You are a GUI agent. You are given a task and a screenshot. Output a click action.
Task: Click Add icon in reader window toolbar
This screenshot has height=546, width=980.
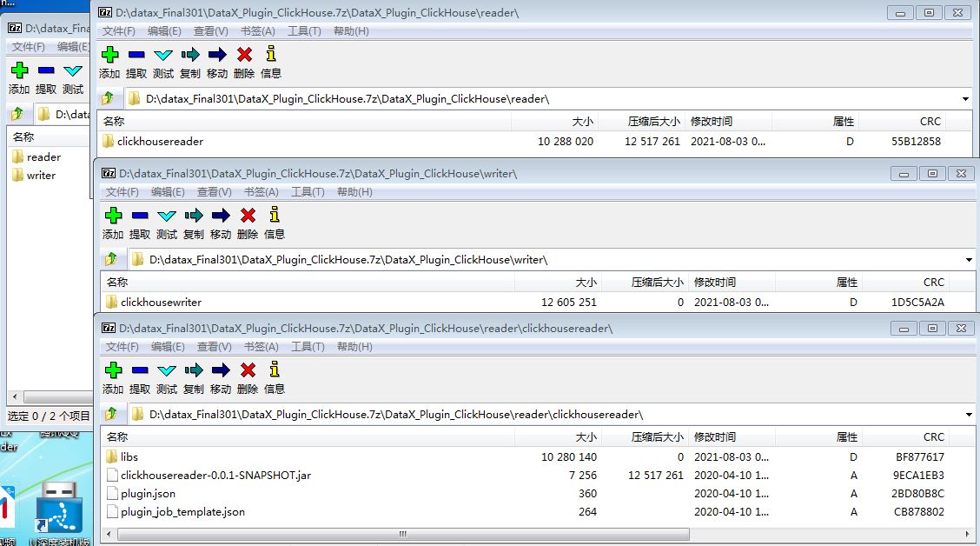tap(109, 55)
